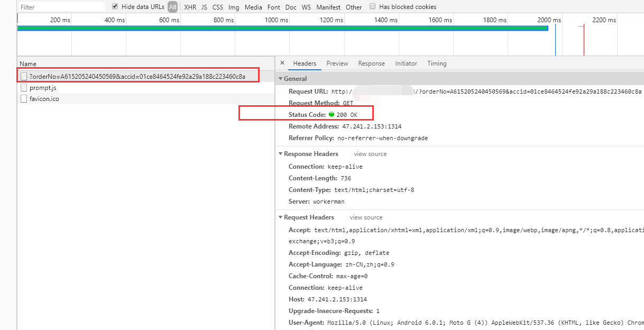Filter requests by Manifest type
Image resolution: width=644 pixels, height=330 pixels.
pyautogui.click(x=328, y=7)
